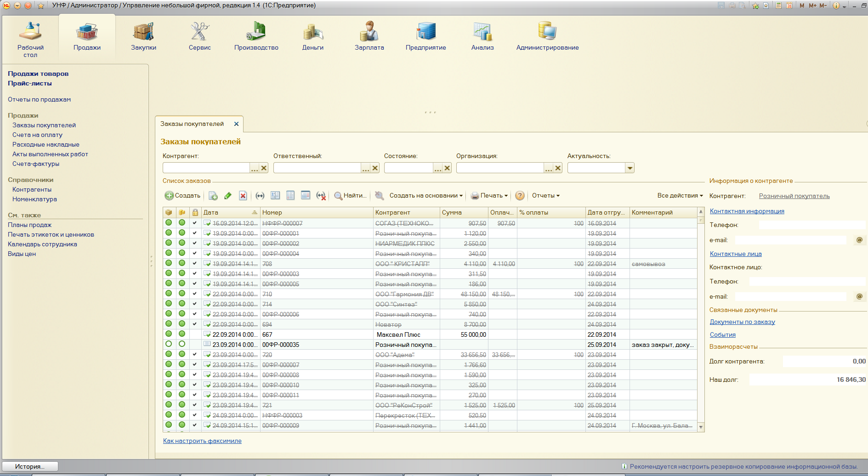
Task: Toggle the closed checkmark in order НФФР-000007 row
Action: tap(195, 223)
